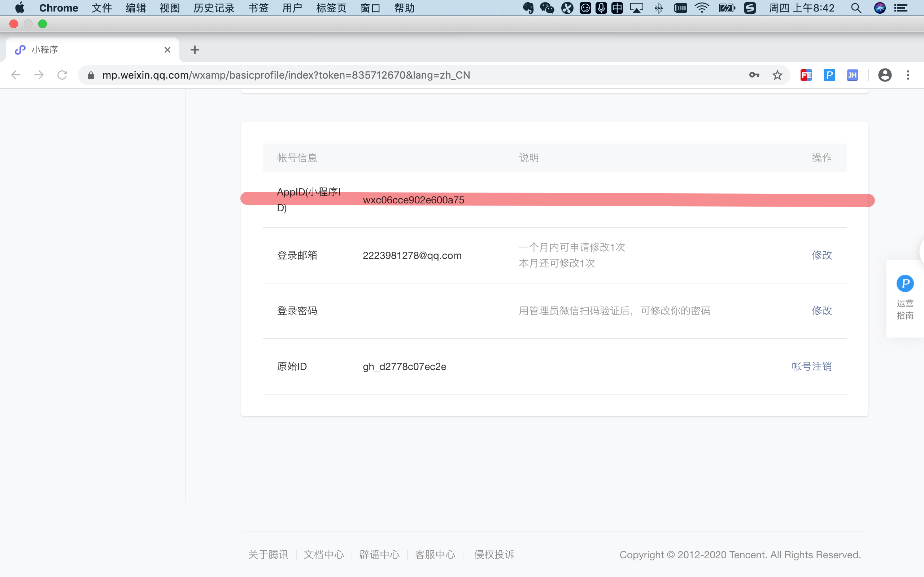Open 文档中心 footer link
This screenshot has width=924, height=577.
[323, 555]
